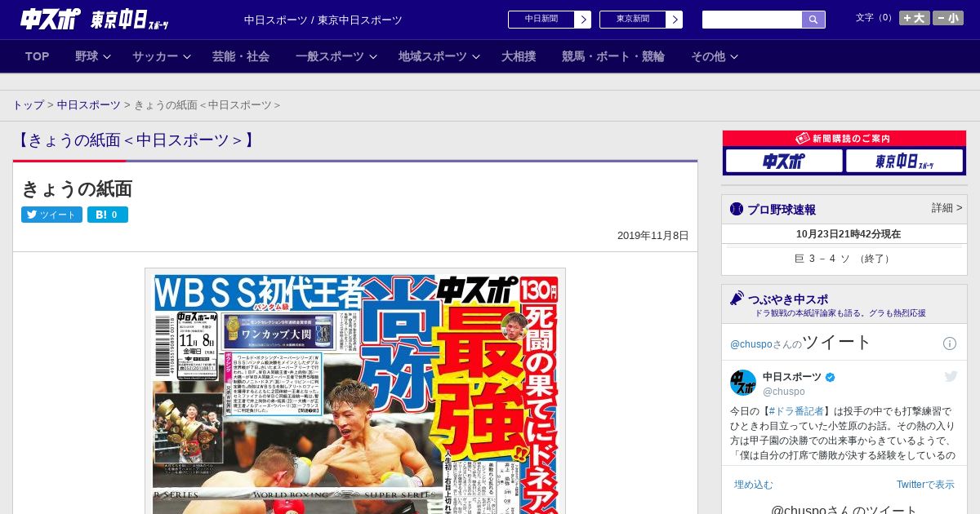This screenshot has height=514, width=980.
Task: Expand the 野球 menu dropdown
Action: 92,56
